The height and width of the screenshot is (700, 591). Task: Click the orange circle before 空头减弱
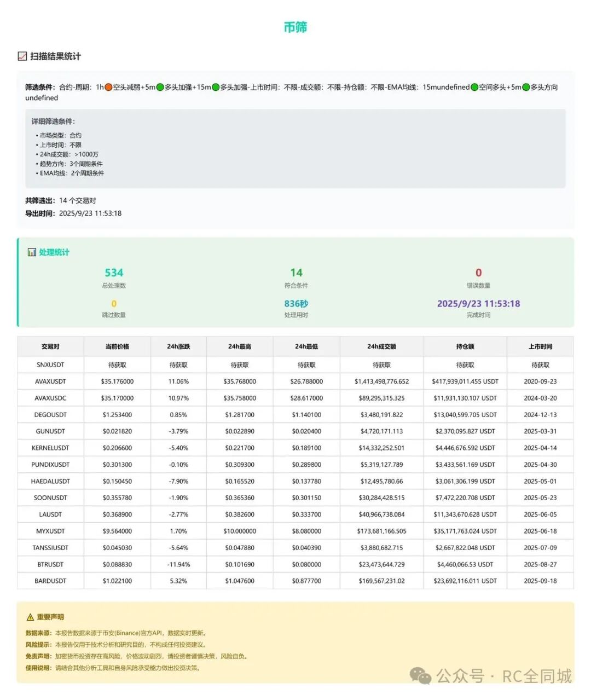click(108, 87)
